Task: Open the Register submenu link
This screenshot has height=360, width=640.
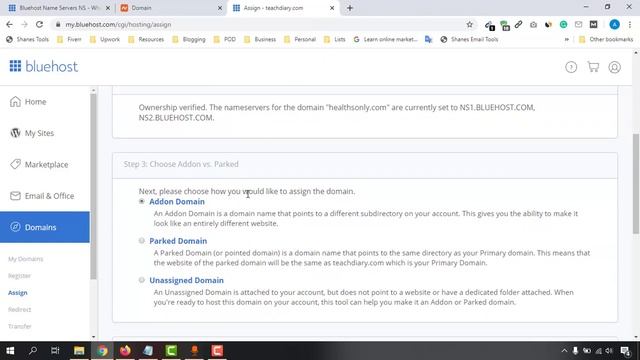Action: pos(19,276)
